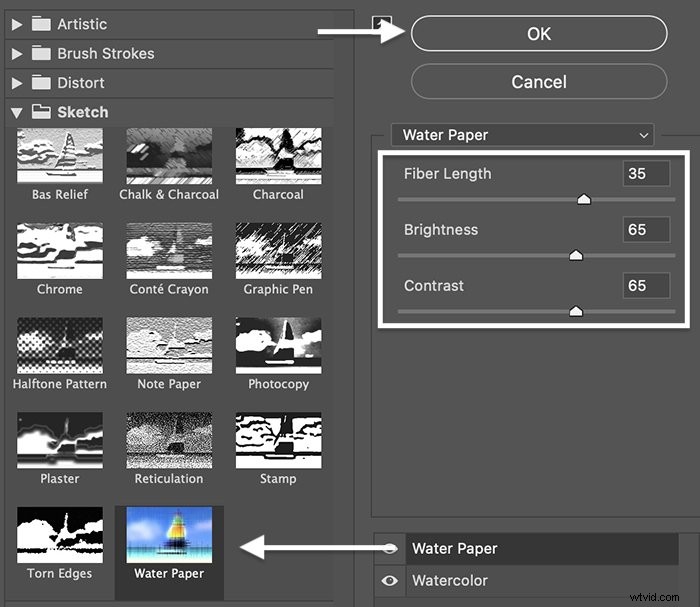Select the Torn Edges filter thumbnail
The width and height of the screenshot is (700, 607).
point(60,535)
